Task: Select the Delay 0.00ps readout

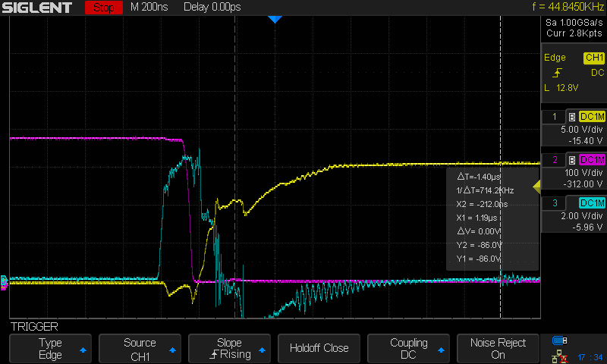Action: point(212,7)
